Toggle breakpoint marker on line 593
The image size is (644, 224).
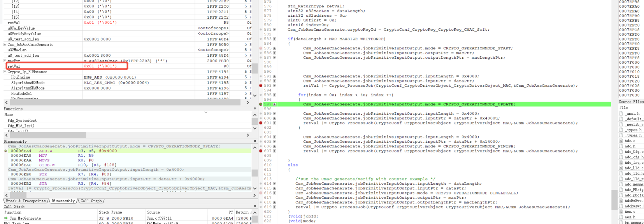tap(261, 86)
